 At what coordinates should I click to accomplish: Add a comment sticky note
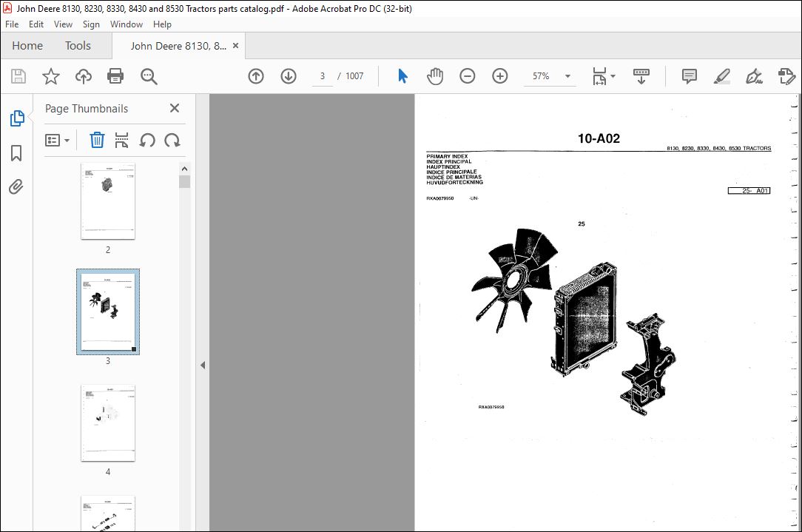click(689, 76)
